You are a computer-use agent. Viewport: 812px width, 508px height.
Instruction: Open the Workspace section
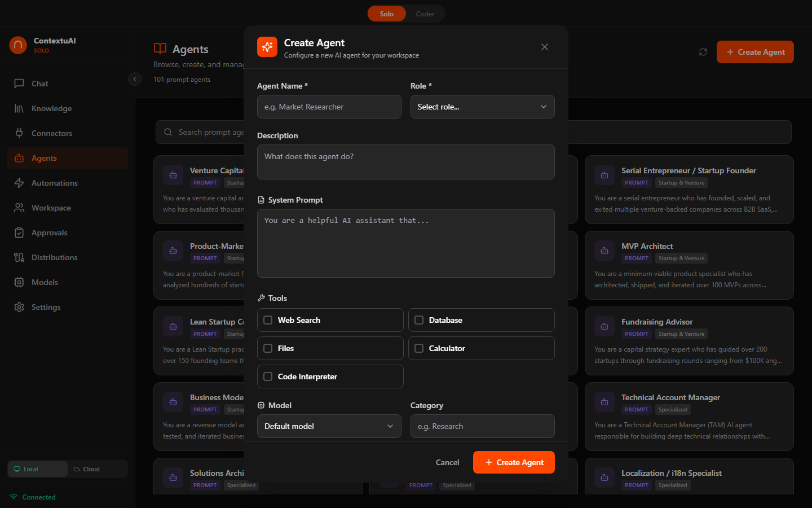point(67,208)
